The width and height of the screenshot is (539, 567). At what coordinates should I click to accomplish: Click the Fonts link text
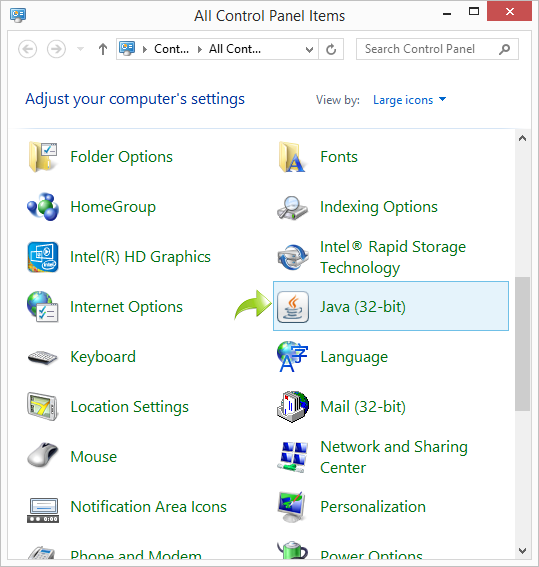(x=339, y=157)
